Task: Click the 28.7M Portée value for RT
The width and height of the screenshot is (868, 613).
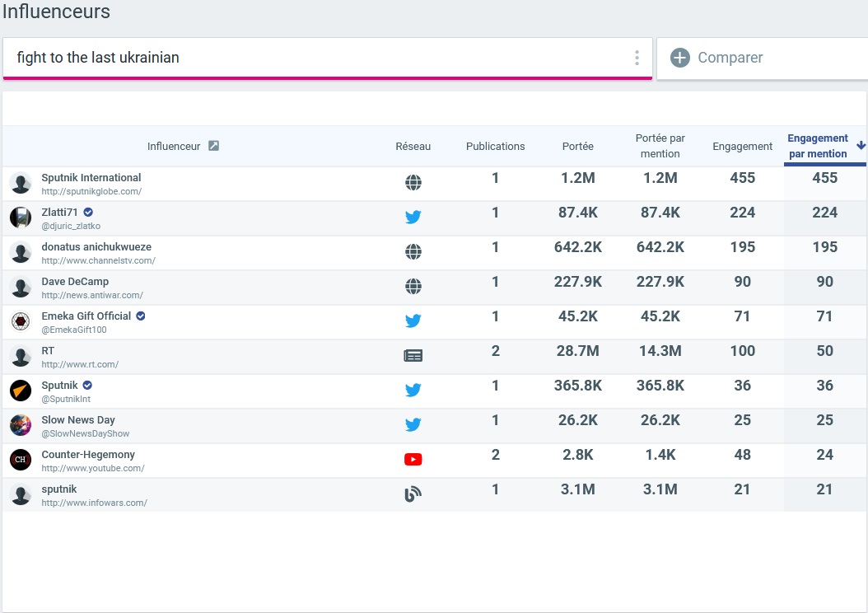Action: click(578, 351)
